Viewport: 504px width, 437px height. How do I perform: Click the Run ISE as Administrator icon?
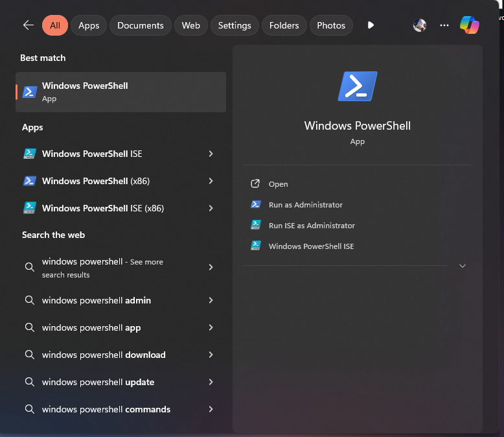pyautogui.click(x=256, y=225)
